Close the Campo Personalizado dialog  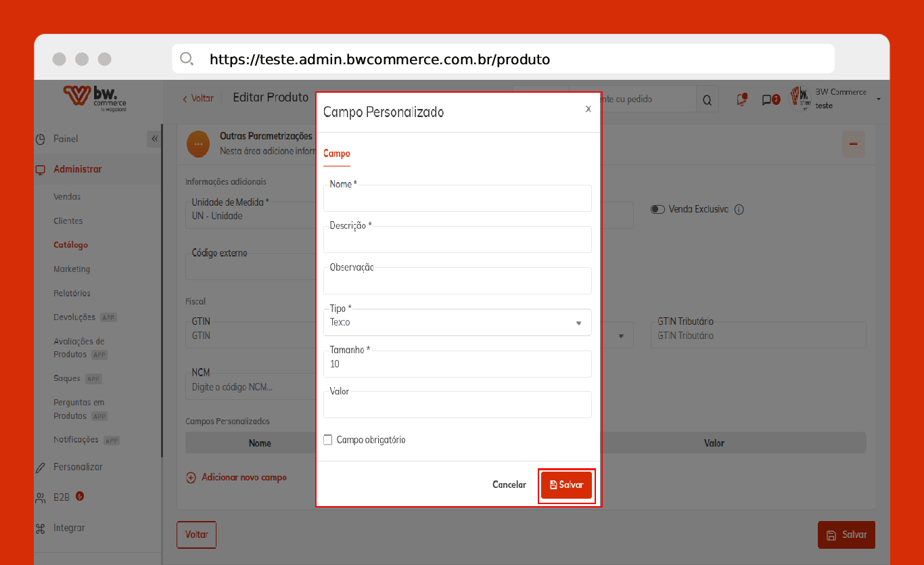click(588, 109)
